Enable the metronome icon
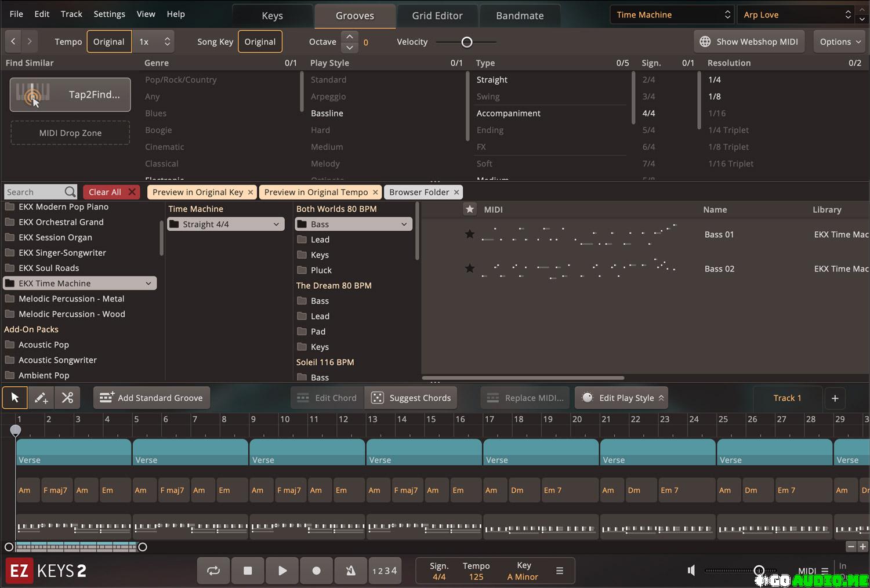870x588 pixels. click(350, 571)
